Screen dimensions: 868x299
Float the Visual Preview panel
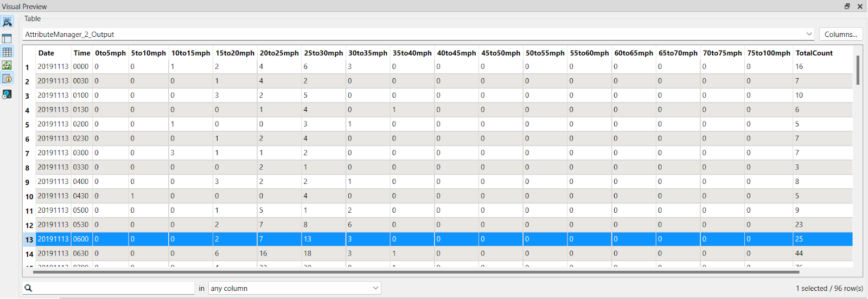(x=847, y=6)
